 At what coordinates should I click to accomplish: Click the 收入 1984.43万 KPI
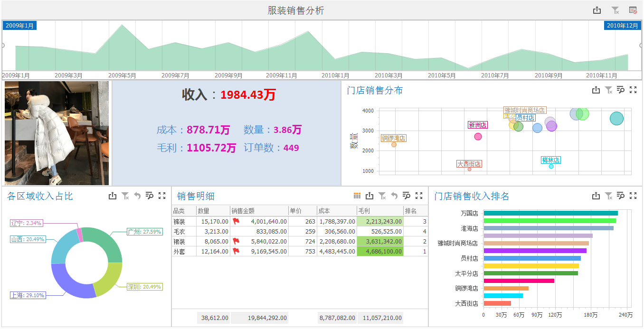coord(229,94)
